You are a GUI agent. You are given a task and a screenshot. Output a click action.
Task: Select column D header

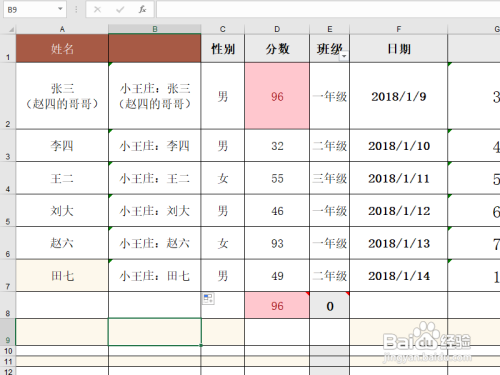pyautogui.click(x=277, y=29)
